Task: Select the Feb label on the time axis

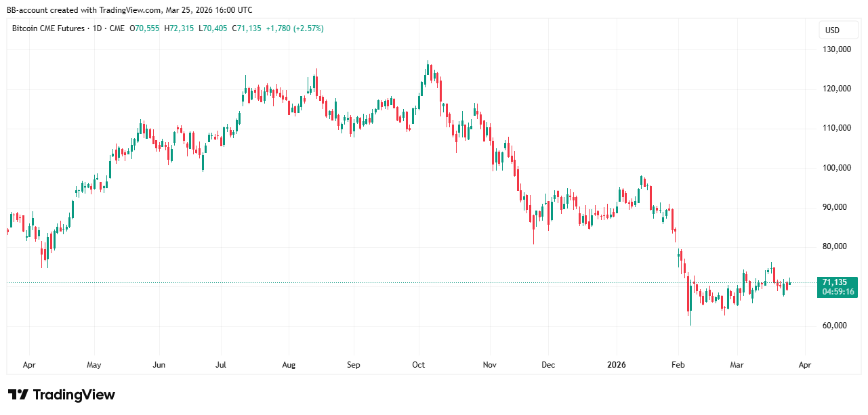Action: (678, 365)
